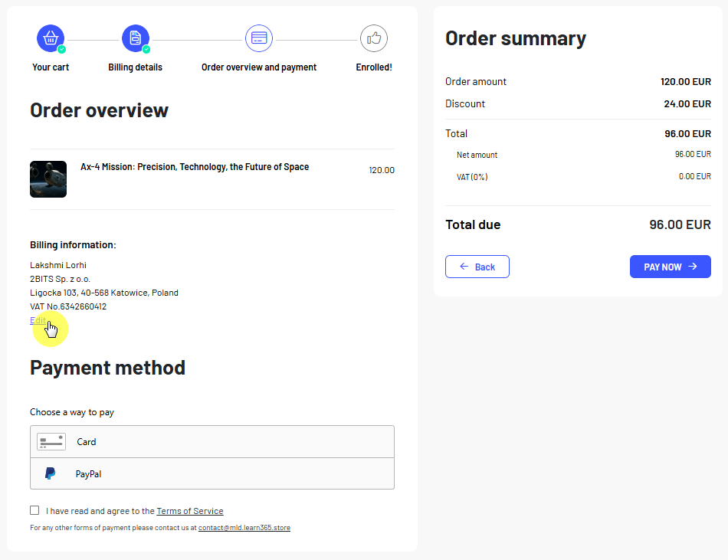Go back with the Back button
728x560 pixels.
pyautogui.click(x=477, y=267)
